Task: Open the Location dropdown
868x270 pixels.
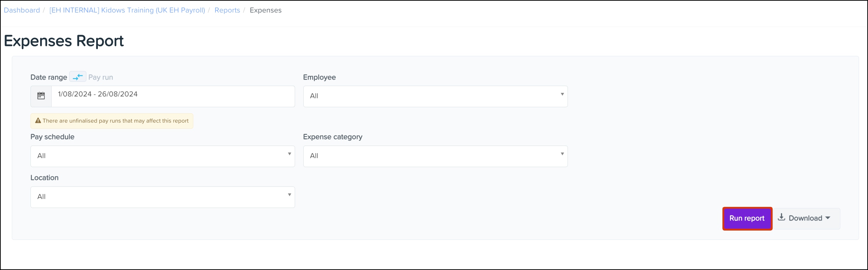Action: (x=162, y=197)
